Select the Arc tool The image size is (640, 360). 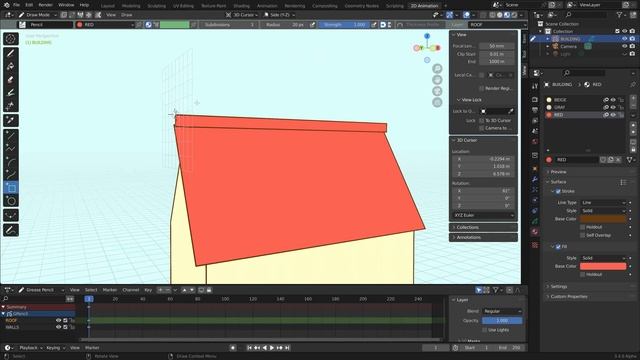click(x=11, y=162)
